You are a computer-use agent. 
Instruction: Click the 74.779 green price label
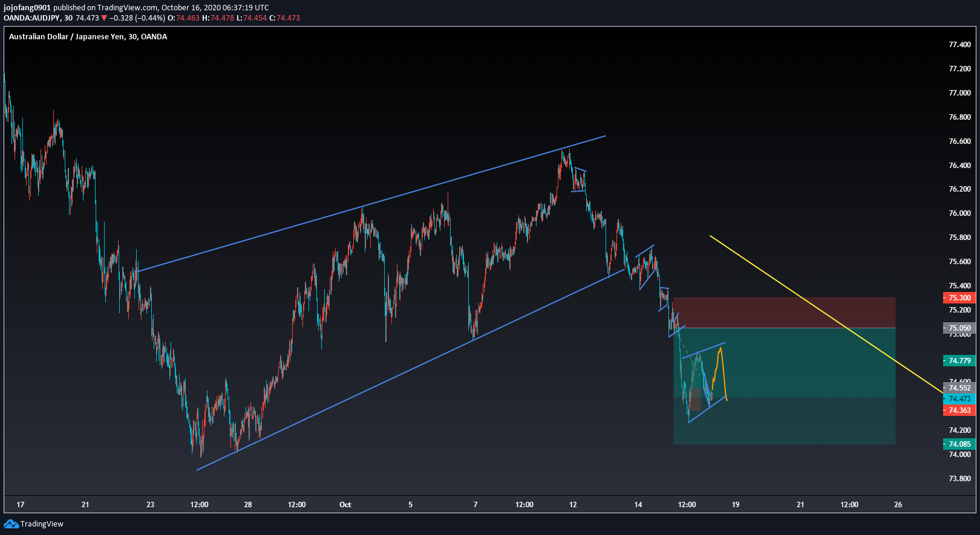(x=959, y=361)
